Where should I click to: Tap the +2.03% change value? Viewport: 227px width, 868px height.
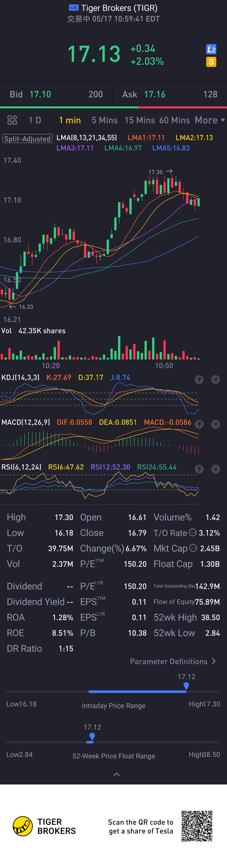click(x=147, y=61)
